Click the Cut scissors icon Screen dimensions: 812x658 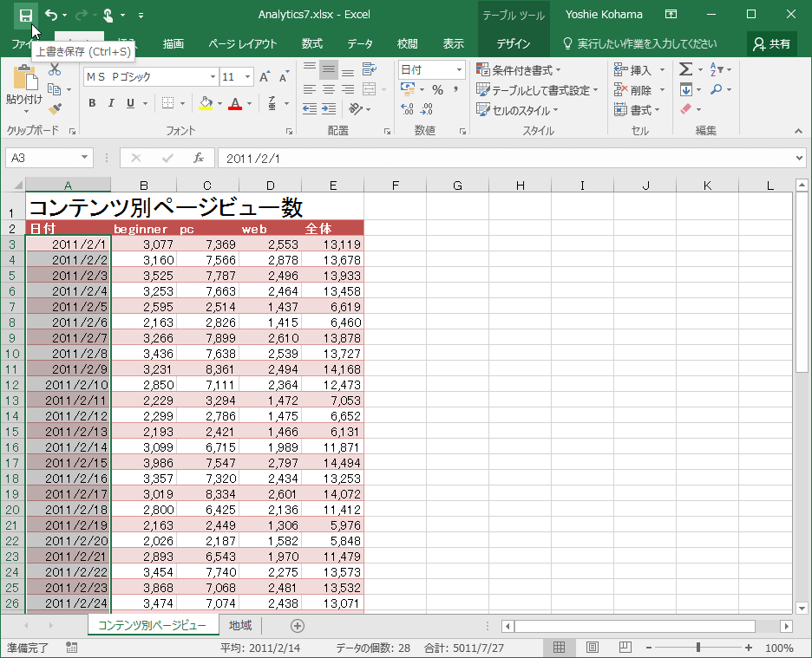(55, 69)
